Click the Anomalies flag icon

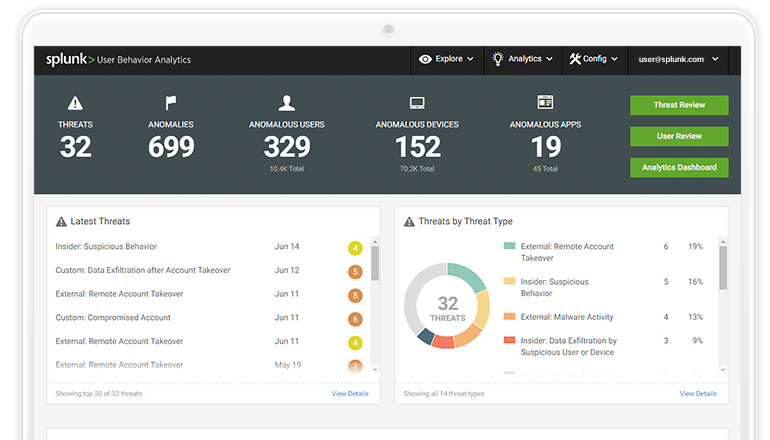click(170, 103)
